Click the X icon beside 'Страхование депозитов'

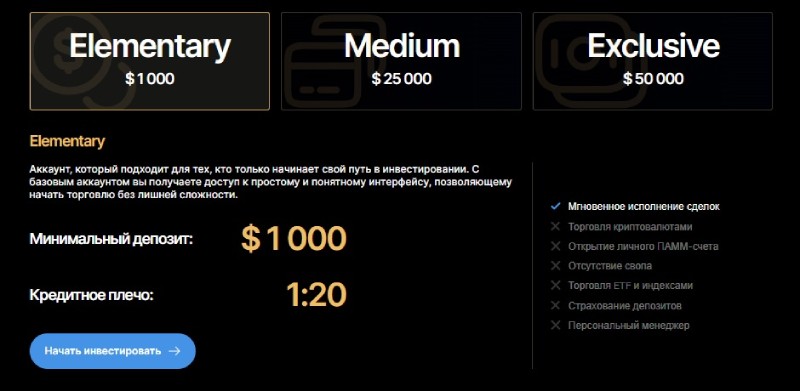click(556, 305)
